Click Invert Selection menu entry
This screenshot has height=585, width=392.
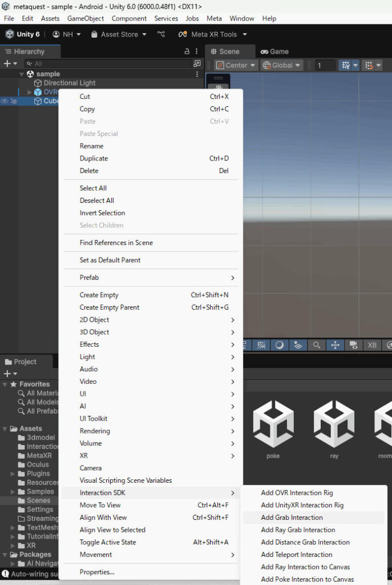(151, 213)
